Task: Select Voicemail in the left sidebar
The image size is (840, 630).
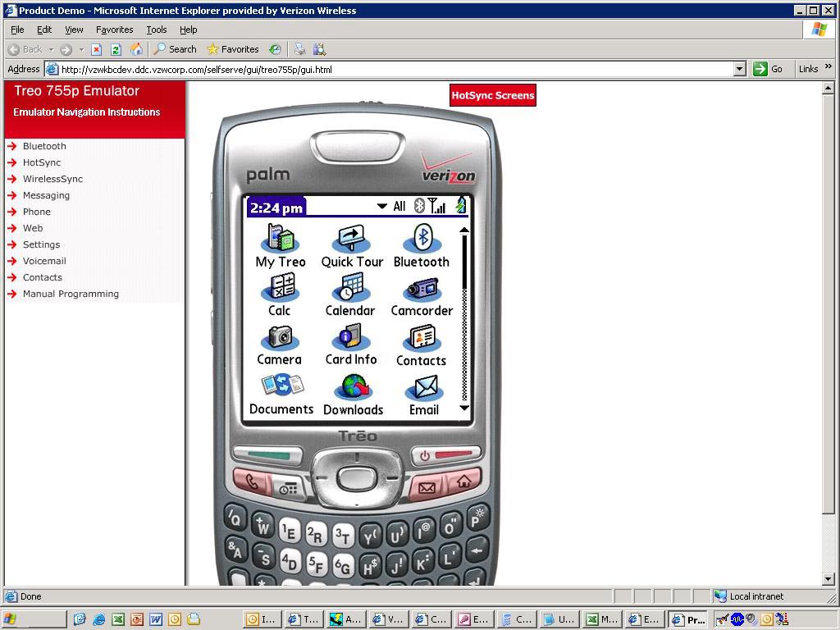Action: coord(44,261)
